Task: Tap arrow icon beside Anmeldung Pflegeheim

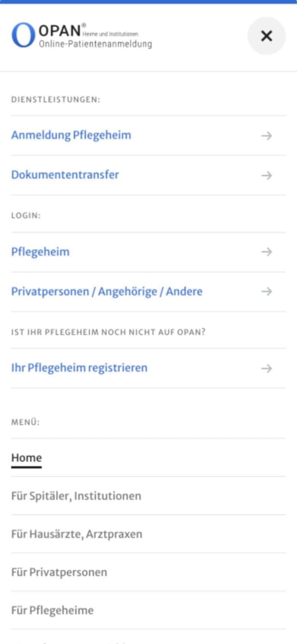Action: (266, 136)
